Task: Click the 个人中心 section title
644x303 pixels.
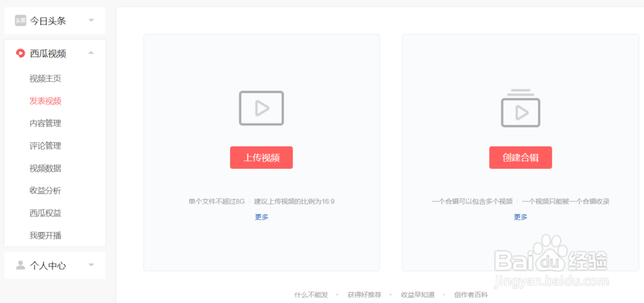Action: [48, 266]
